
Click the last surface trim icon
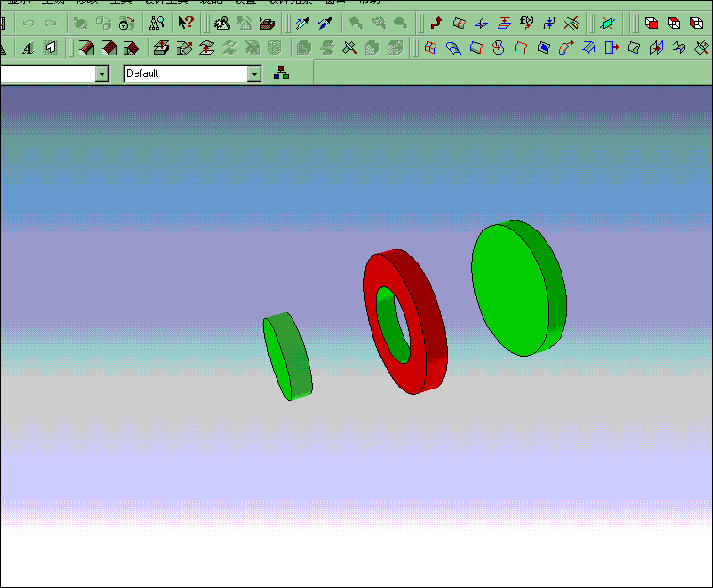pyautogui.click(x=702, y=47)
